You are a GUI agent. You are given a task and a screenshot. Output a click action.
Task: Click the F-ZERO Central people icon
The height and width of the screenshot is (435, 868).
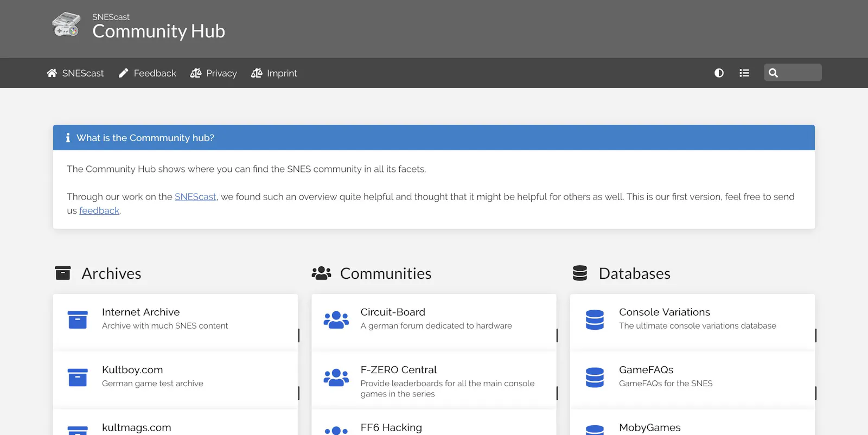click(336, 377)
